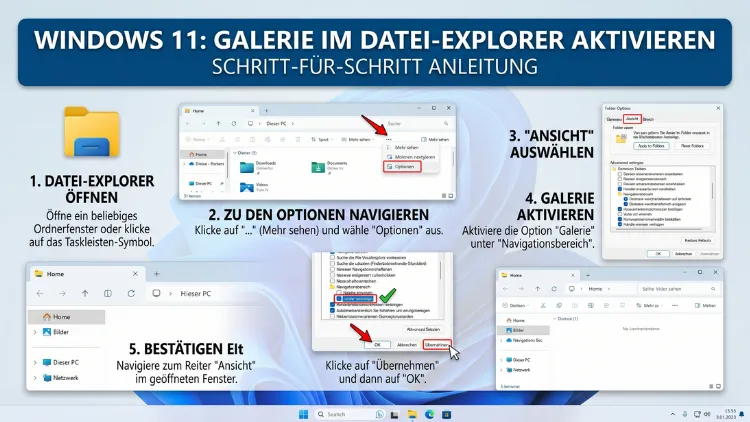Toggle the 'Vorte vot wnenen' checkbox in Folder Options

point(620,214)
